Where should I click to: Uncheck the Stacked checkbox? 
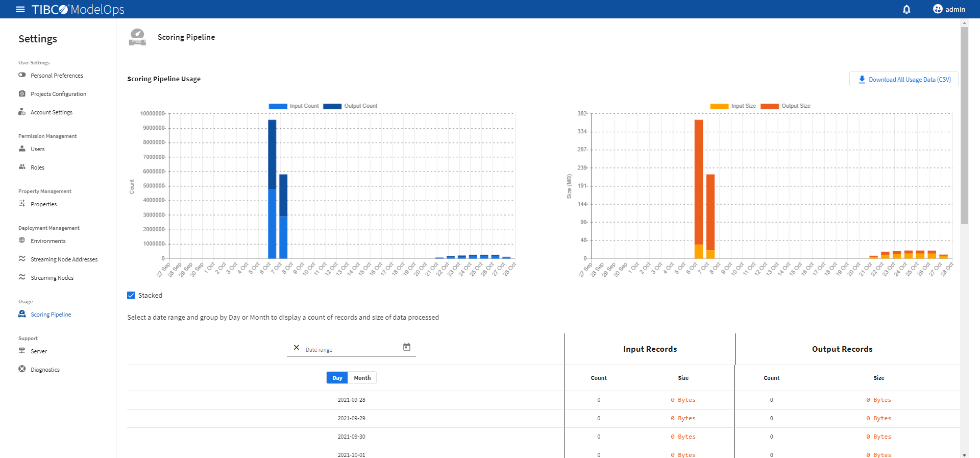tap(131, 296)
